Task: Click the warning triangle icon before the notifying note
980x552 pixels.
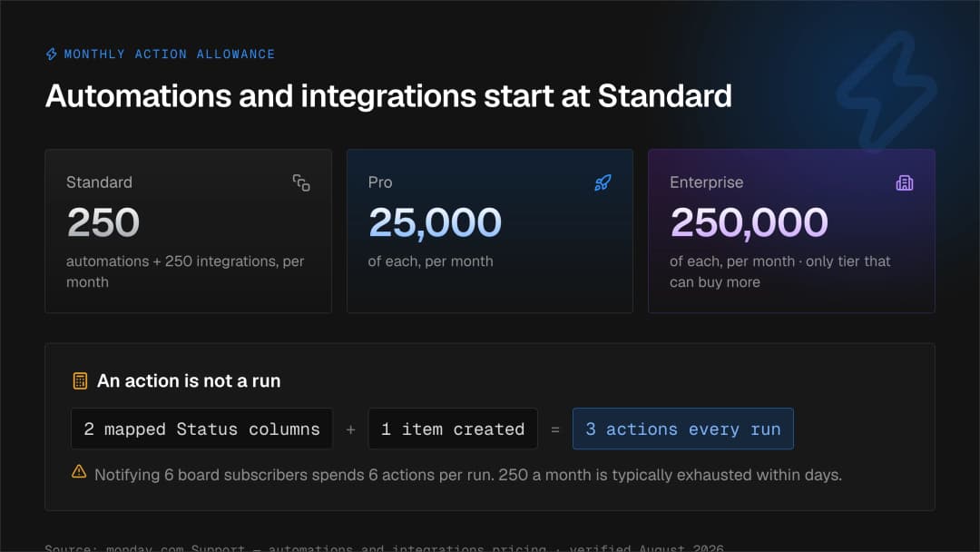Action: (x=79, y=471)
